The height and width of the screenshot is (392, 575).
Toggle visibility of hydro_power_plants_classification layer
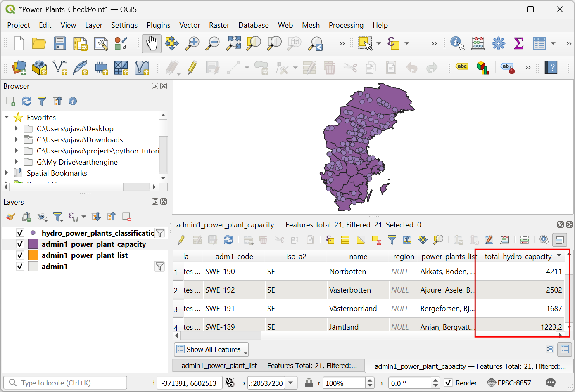pyautogui.click(x=20, y=233)
